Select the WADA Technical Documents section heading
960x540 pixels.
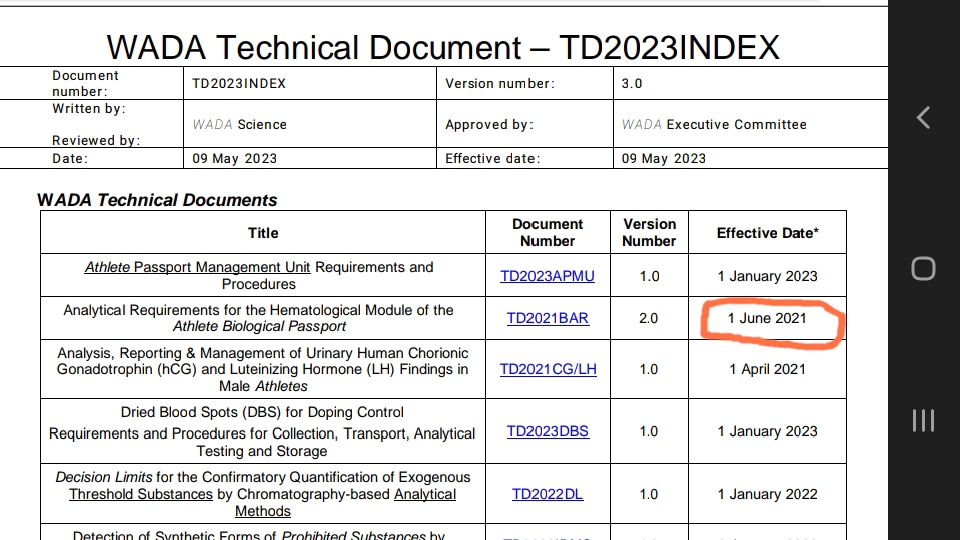click(157, 200)
